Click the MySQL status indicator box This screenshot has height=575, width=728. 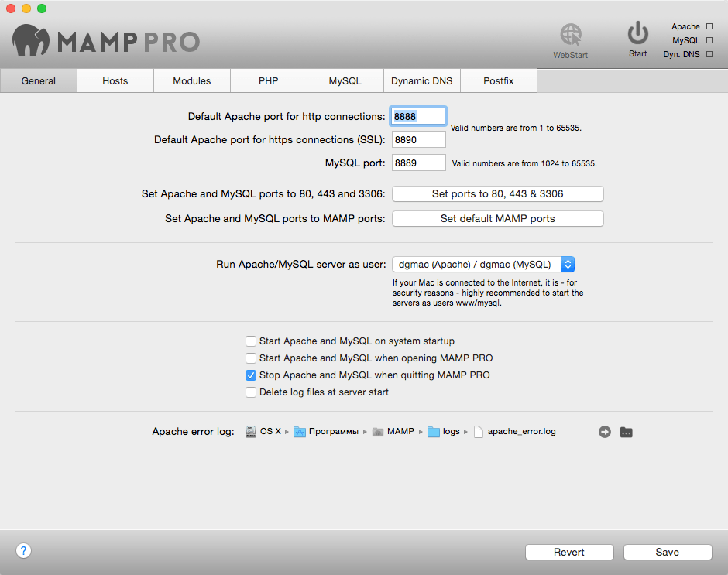pyautogui.click(x=709, y=40)
